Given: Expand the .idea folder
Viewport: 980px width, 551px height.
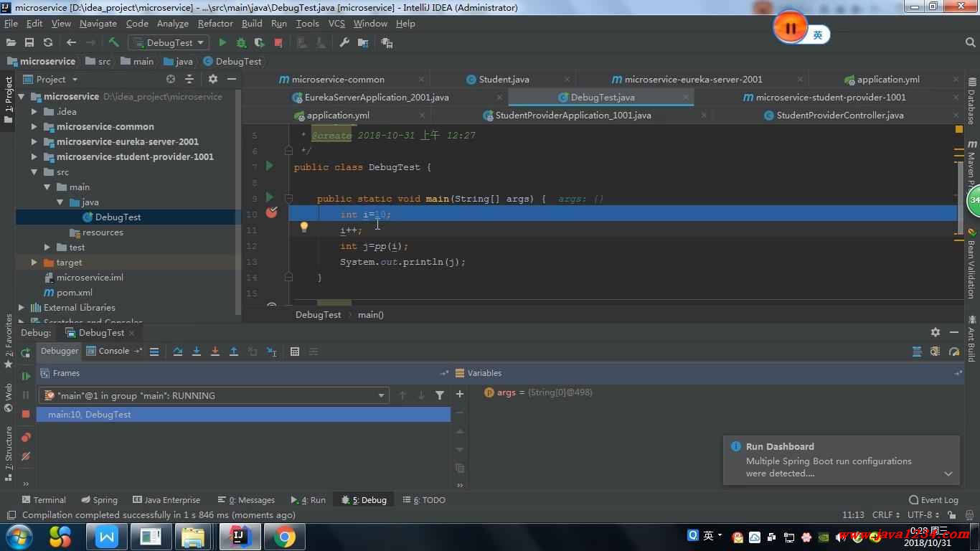Looking at the screenshot, I should pyautogui.click(x=34, y=111).
